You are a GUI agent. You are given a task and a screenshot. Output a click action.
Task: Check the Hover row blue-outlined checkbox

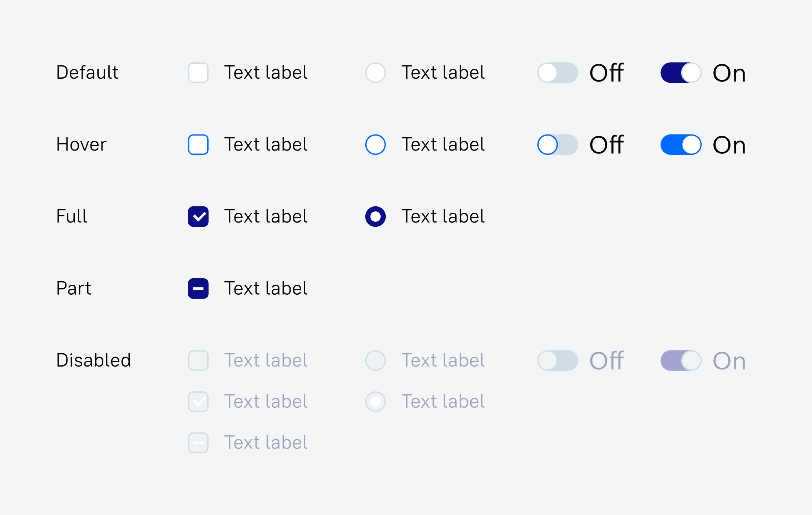pos(198,144)
